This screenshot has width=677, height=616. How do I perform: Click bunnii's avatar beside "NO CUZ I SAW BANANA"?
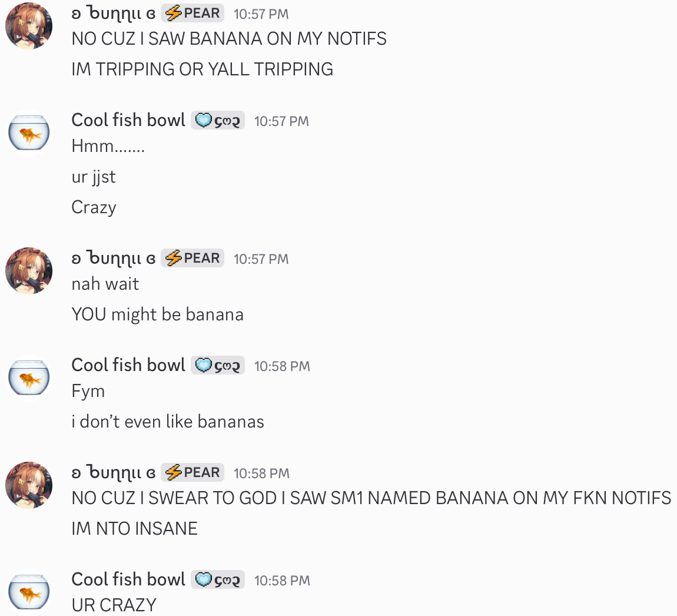pyautogui.click(x=29, y=26)
